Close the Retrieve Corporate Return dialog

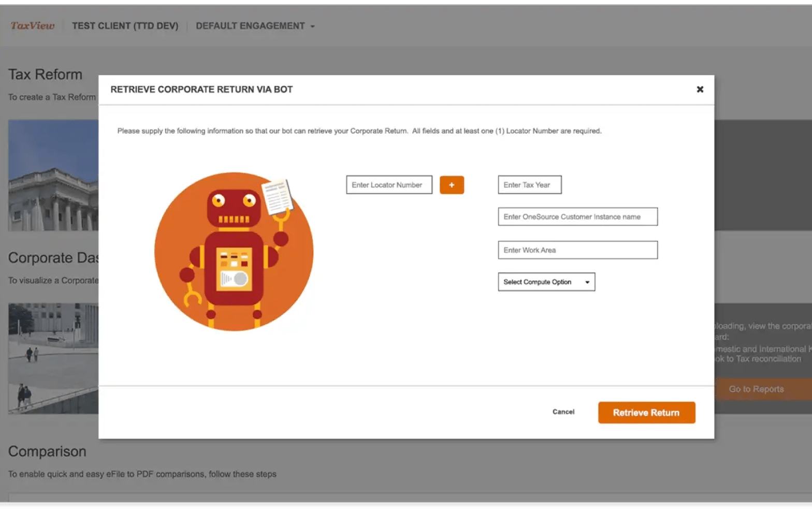pyautogui.click(x=700, y=90)
